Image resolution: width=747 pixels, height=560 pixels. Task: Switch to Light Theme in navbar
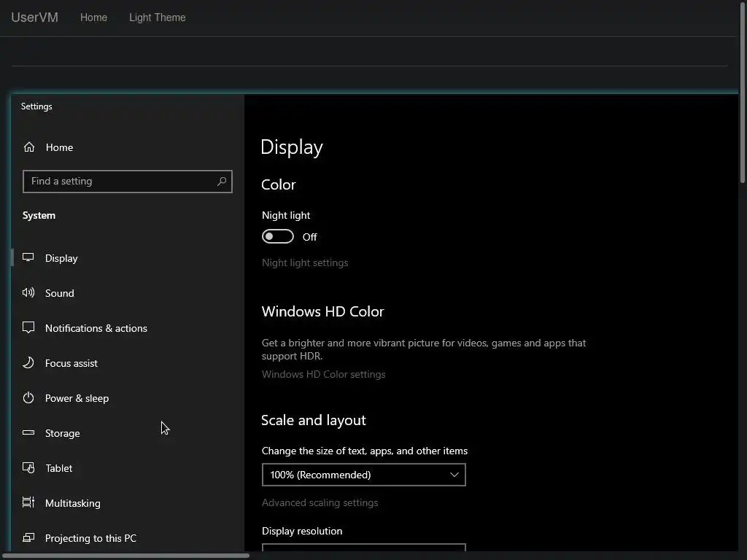158,17
